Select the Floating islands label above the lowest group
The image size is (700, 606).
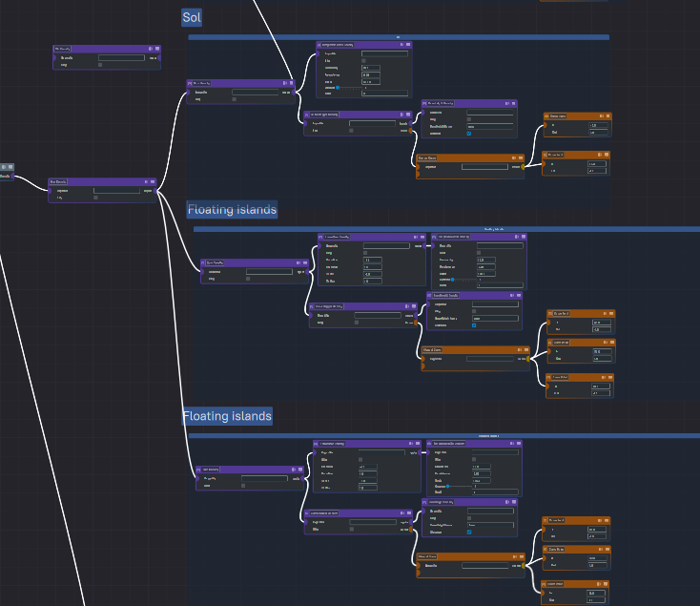click(227, 416)
